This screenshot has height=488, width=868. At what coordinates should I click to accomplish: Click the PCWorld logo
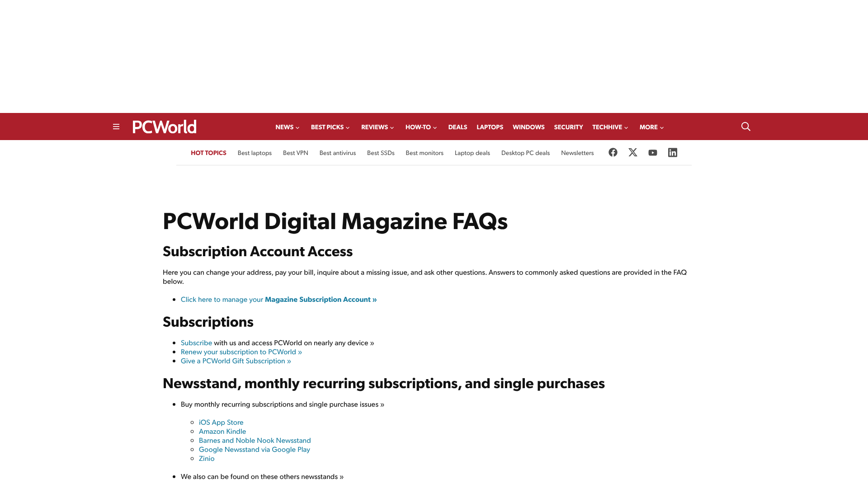pos(165,127)
